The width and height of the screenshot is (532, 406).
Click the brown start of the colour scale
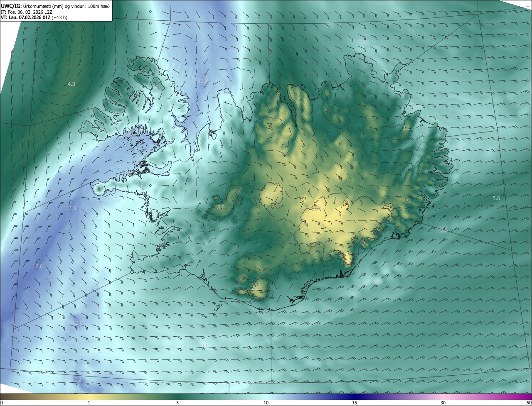(5, 396)
